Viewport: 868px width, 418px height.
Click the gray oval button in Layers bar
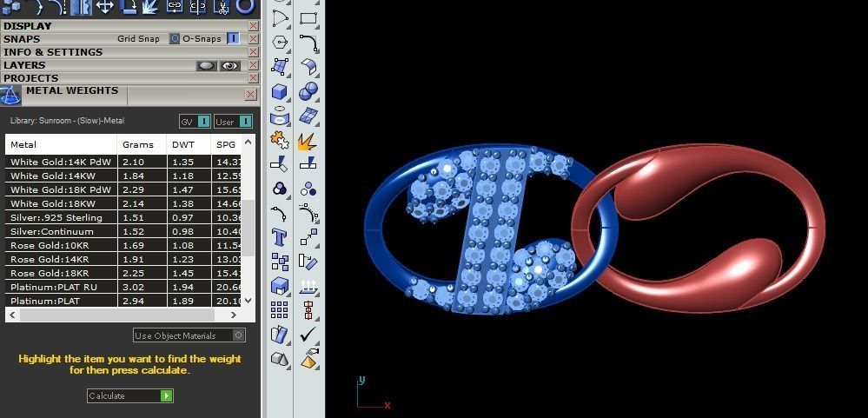(x=207, y=65)
